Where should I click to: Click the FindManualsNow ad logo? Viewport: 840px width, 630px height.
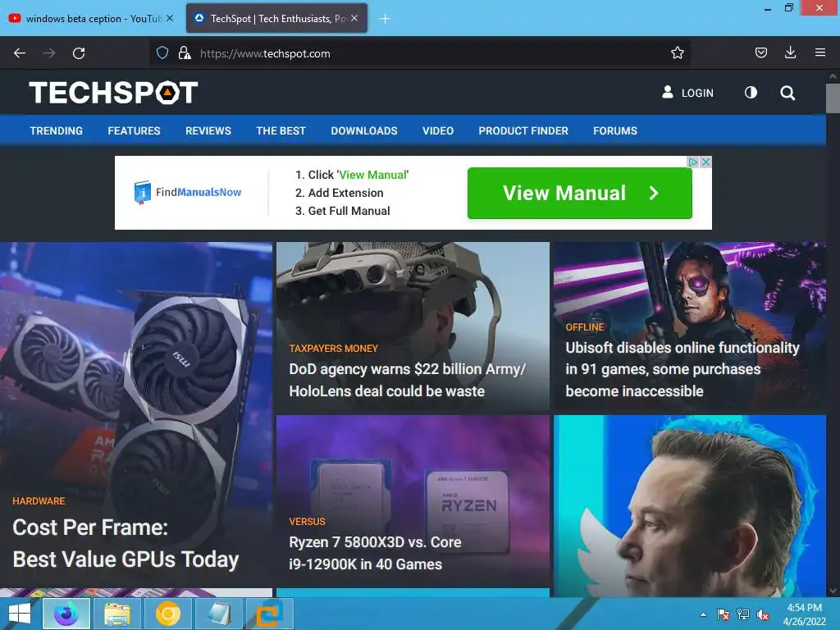pyautogui.click(x=188, y=192)
